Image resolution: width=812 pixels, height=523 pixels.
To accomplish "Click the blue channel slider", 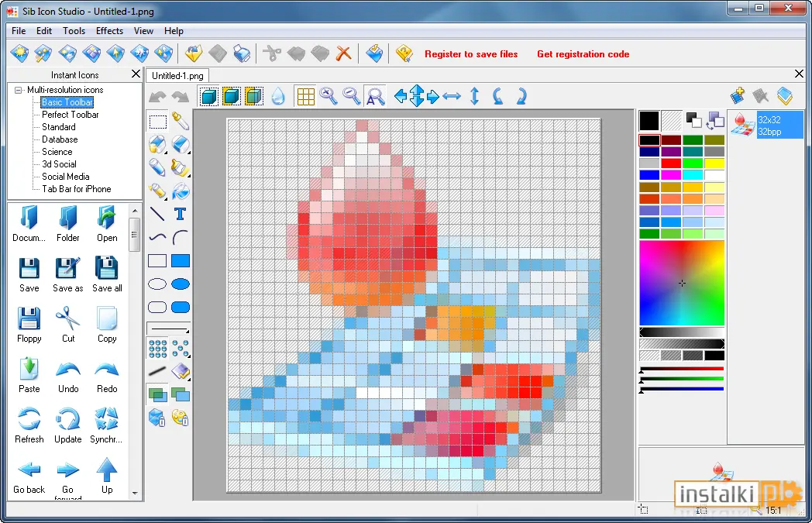I will pyautogui.click(x=682, y=389).
